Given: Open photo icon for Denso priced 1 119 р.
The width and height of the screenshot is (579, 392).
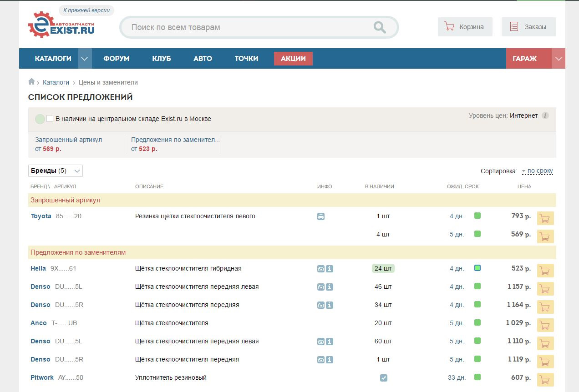Looking at the screenshot, I should [x=321, y=360].
